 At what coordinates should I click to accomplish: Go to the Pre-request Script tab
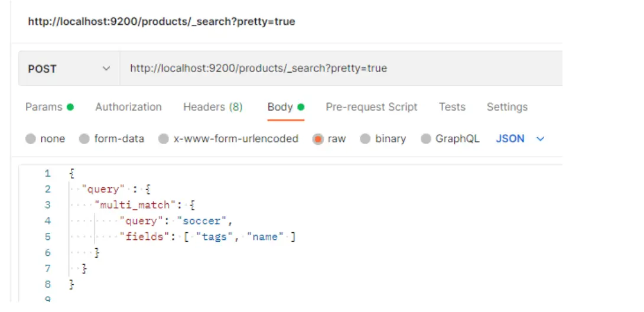371,107
